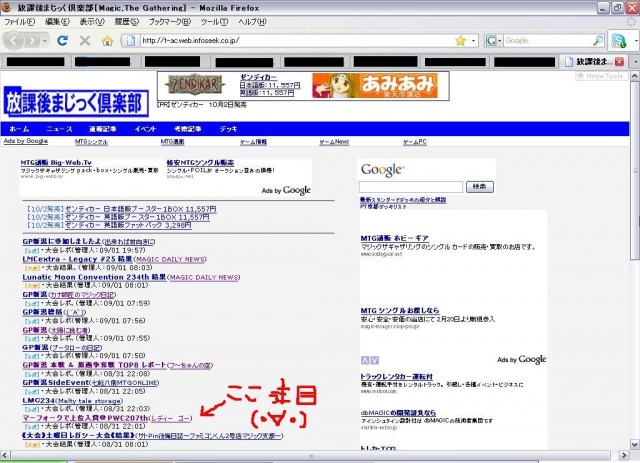The height and width of the screenshot is (463, 640).
Task: Open the デッキ navigation item
Action: 228,129
